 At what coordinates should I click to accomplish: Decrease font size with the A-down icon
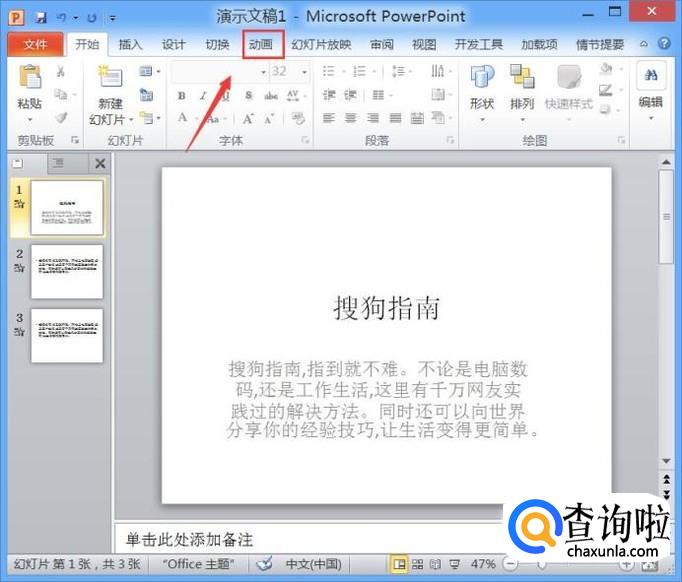[268, 118]
